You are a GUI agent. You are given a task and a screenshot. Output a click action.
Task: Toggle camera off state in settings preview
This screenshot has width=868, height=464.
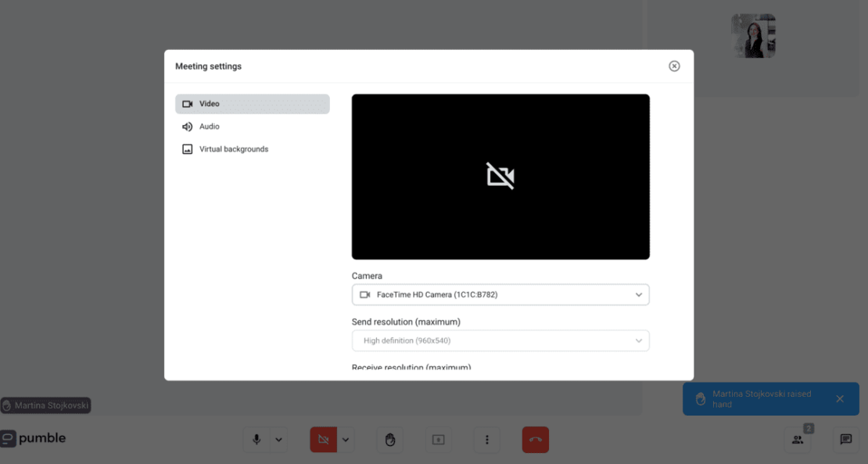500,177
